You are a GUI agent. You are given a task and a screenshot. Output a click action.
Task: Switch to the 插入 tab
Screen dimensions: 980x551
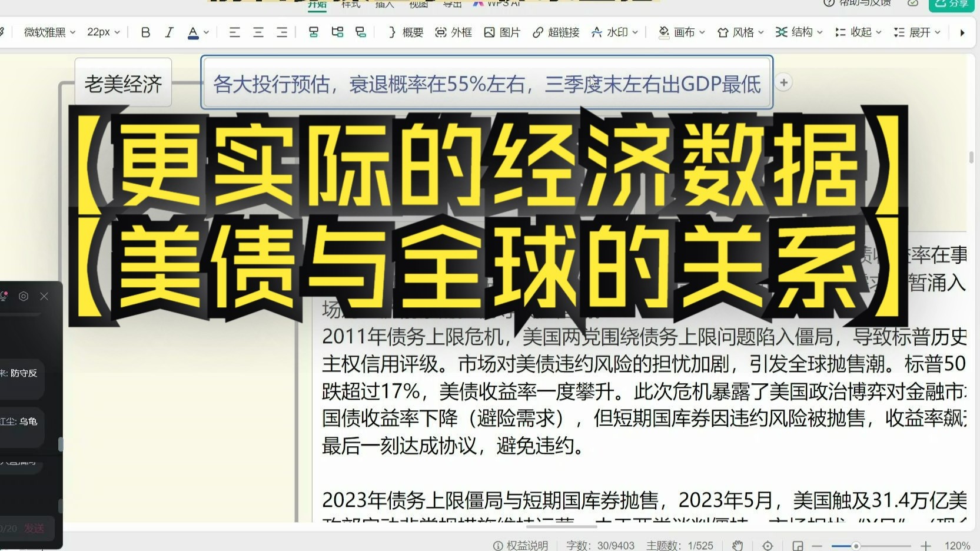(384, 4)
